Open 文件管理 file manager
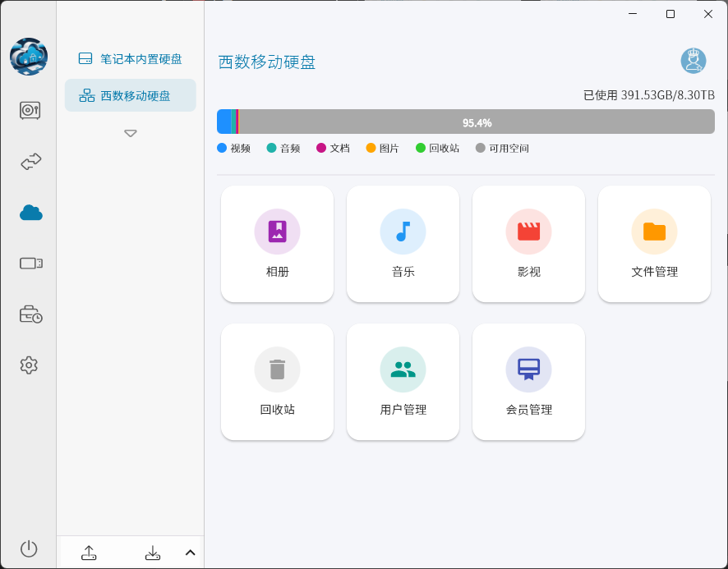The height and width of the screenshot is (569, 728). (x=654, y=244)
